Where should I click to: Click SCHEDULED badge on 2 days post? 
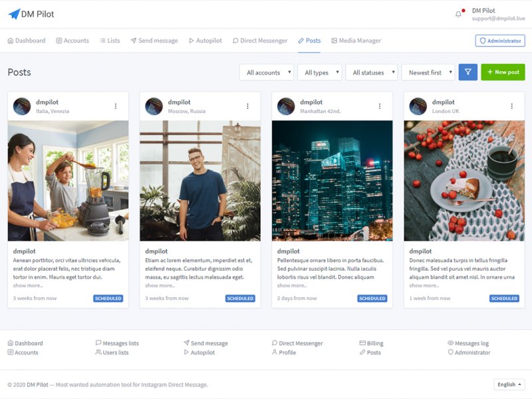coord(372,298)
